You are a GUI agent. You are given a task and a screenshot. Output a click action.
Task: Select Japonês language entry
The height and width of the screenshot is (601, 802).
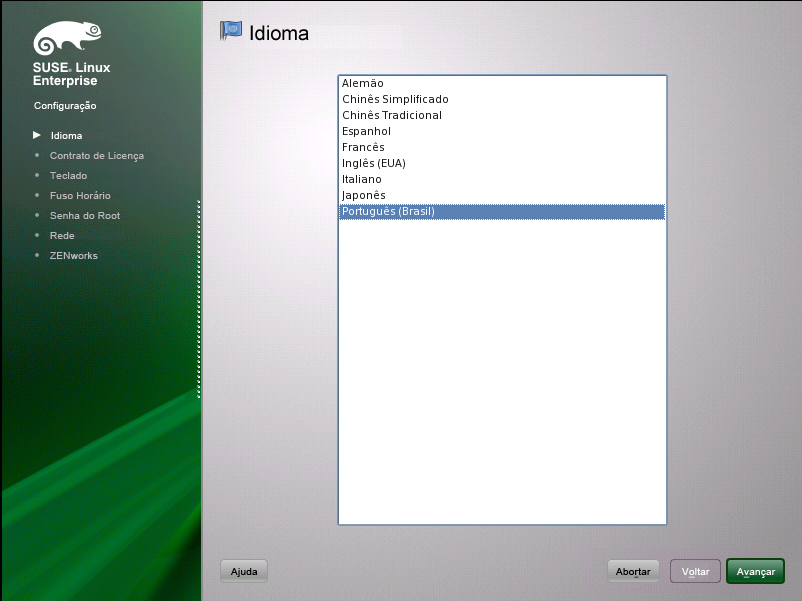(x=502, y=195)
